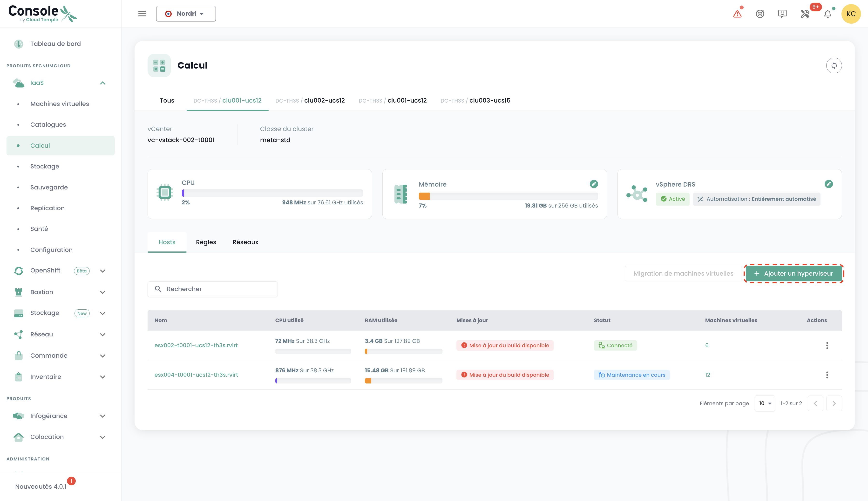
Task: Open actions menu for esx002 host
Action: pos(827,345)
